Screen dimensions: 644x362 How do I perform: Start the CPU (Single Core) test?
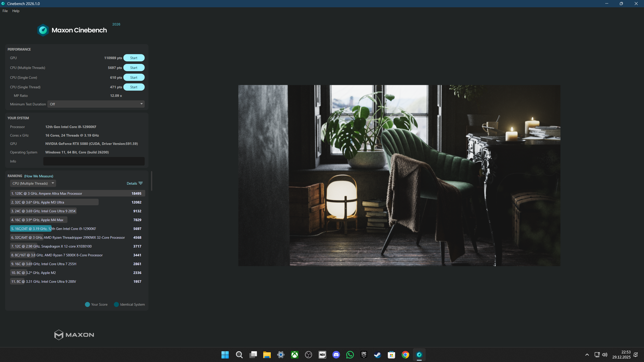pos(134,77)
